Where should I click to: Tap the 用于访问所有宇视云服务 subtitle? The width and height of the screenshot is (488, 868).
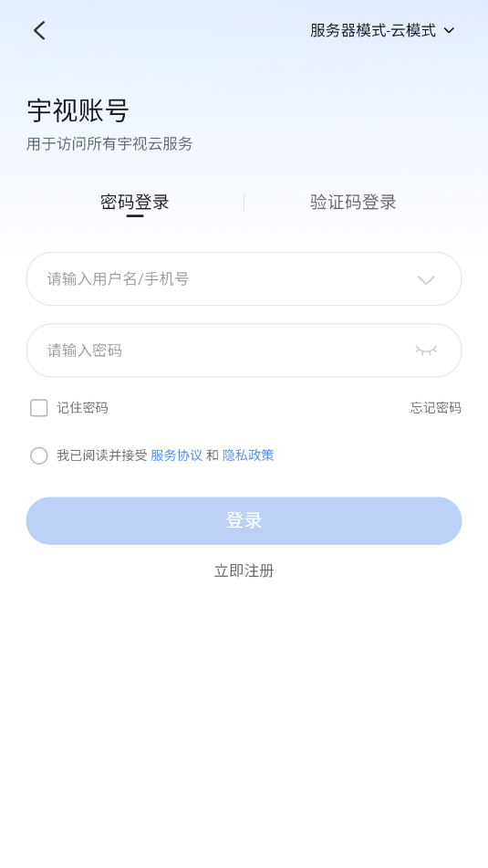(x=109, y=144)
